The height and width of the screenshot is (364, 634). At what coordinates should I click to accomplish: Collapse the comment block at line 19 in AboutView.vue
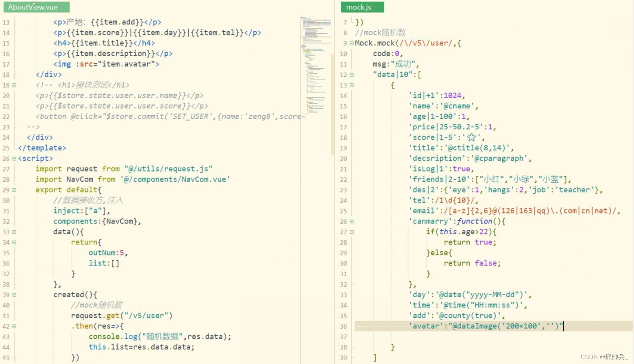tap(14, 85)
